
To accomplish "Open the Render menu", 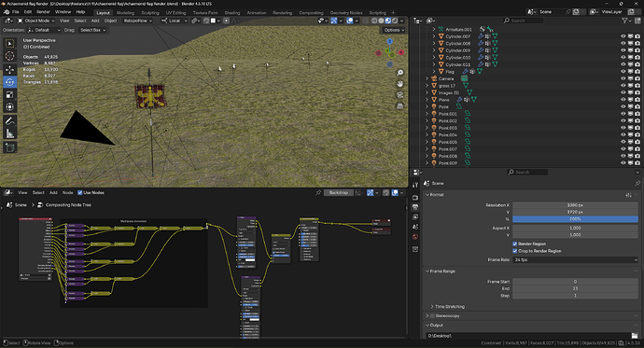I will tap(43, 12).
